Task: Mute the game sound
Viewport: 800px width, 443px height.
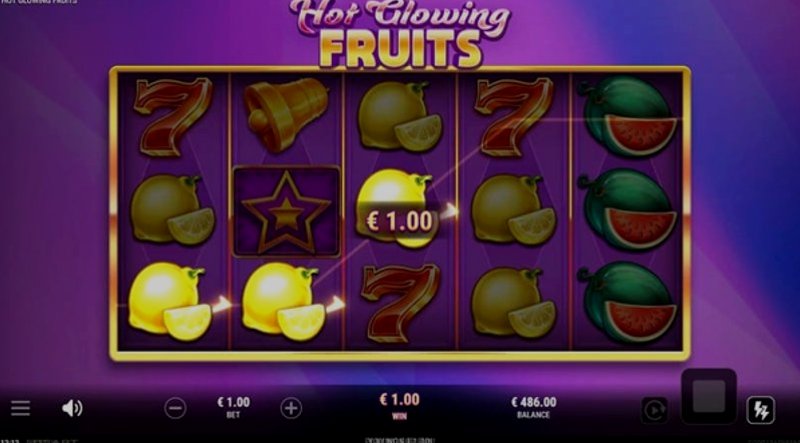Action: tap(72, 408)
